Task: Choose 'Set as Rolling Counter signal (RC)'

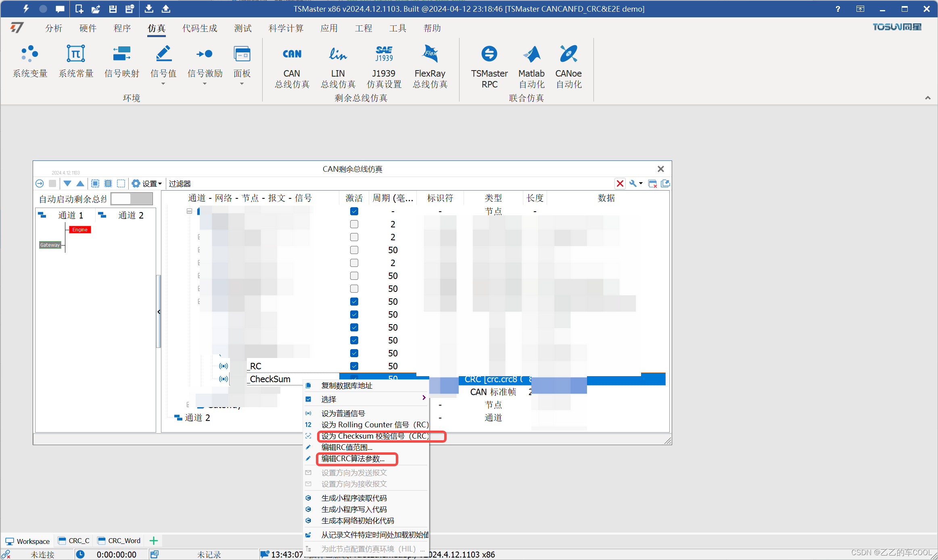Action: [367, 425]
